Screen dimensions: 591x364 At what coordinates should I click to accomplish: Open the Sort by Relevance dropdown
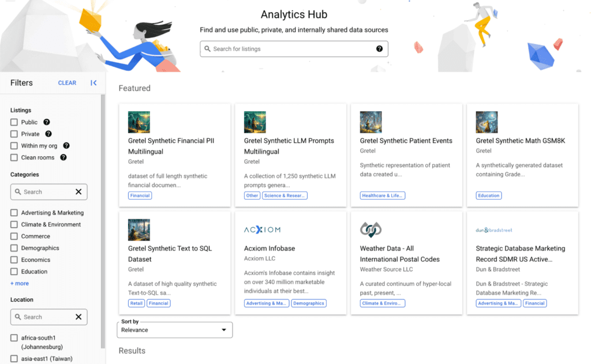tap(174, 329)
